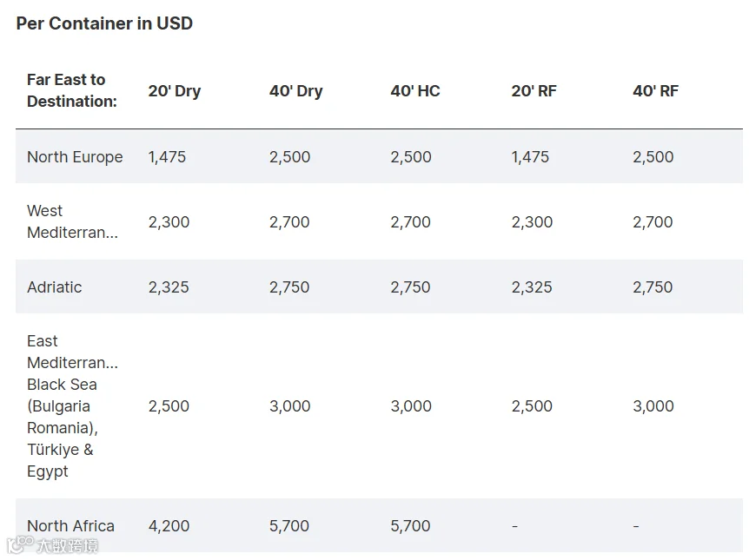Click the watermark logo icon in the corner
The width and height of the screenshot is (749, 560).
[x=19, y=544]
